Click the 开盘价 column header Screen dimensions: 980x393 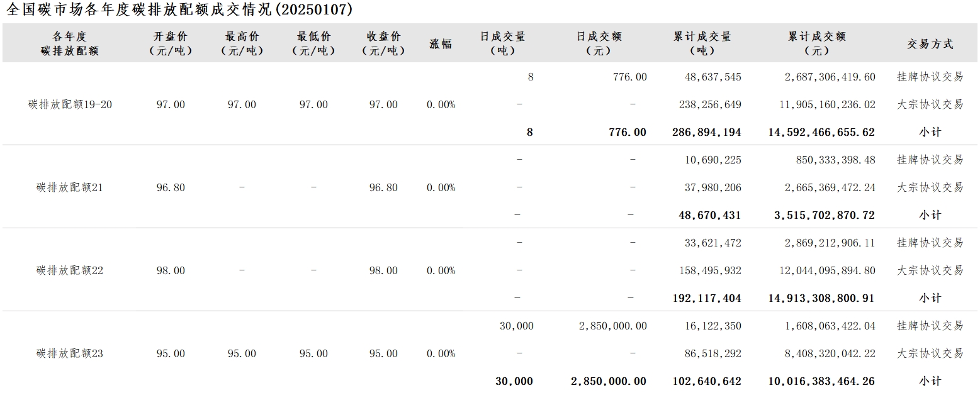point(171,43)
